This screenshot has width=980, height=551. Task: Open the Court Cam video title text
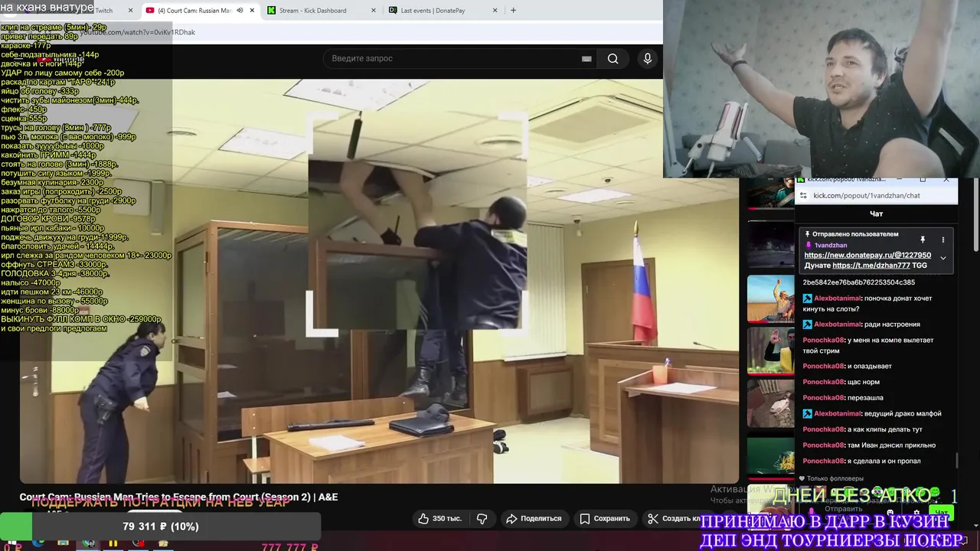click(178, 497)
